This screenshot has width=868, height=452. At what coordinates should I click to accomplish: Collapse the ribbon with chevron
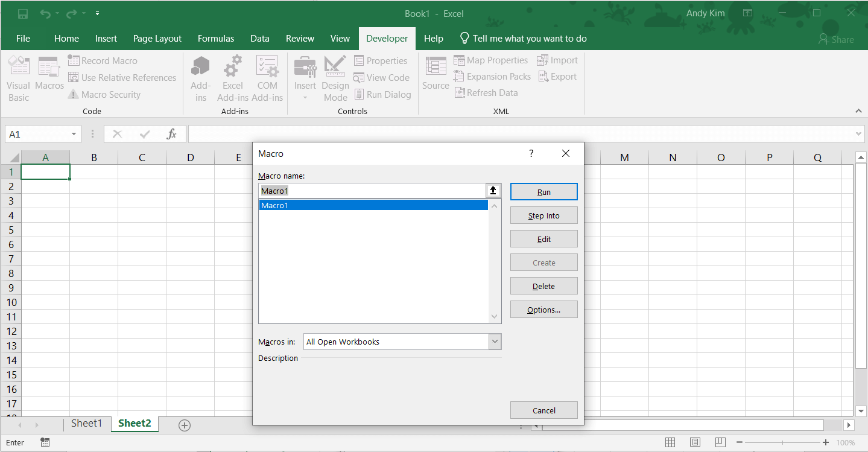click(x=858, y=111)
